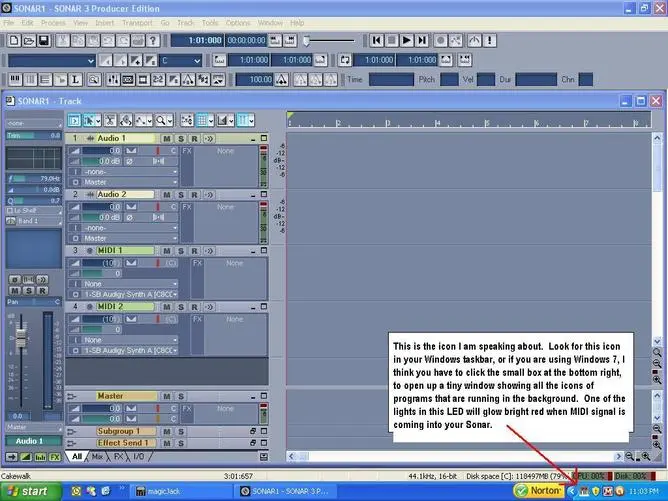This screenshot has width=668, height=501.
Task: Click the New project file icon
Action: click(14, 40)
